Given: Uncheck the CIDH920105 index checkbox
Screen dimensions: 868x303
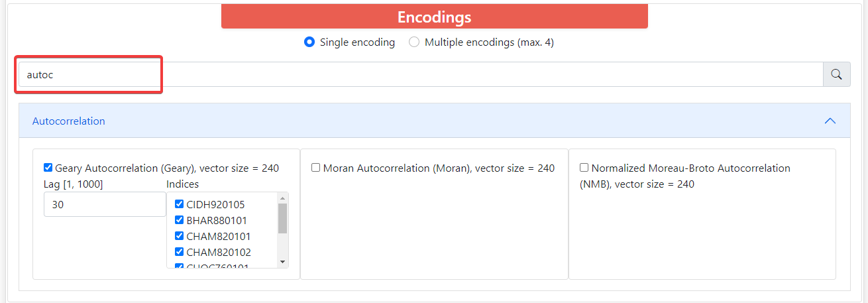Looking at the screenshot, I should pos(179,204).
